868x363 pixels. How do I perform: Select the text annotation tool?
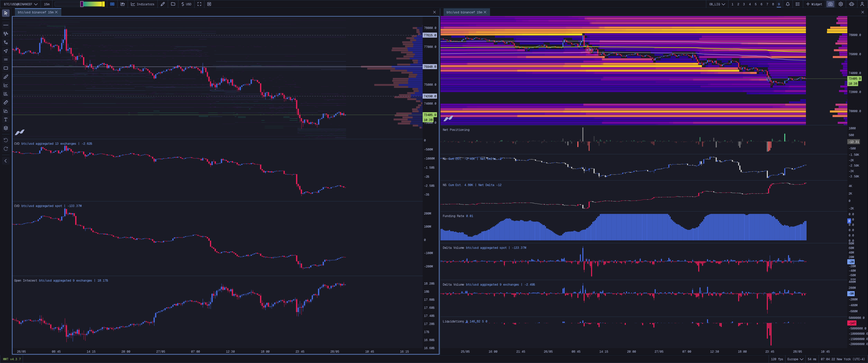point(6,119)
